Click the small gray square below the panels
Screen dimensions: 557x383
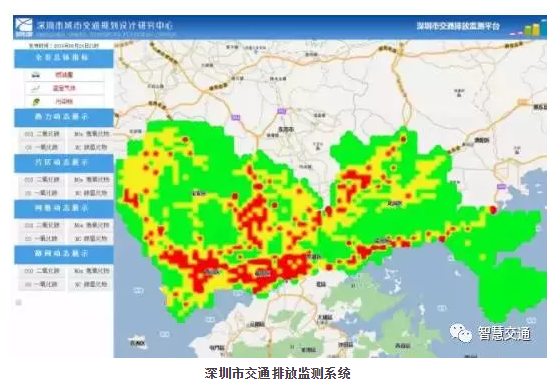(18, 302)
